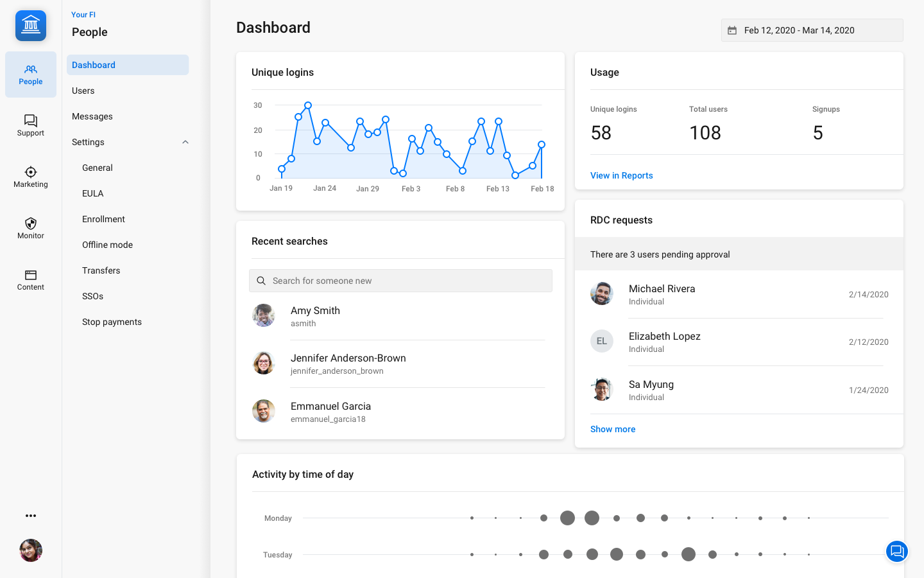924x578 pixels.
Task: Open the Messages menu item
Action: (x=92, y=116)
